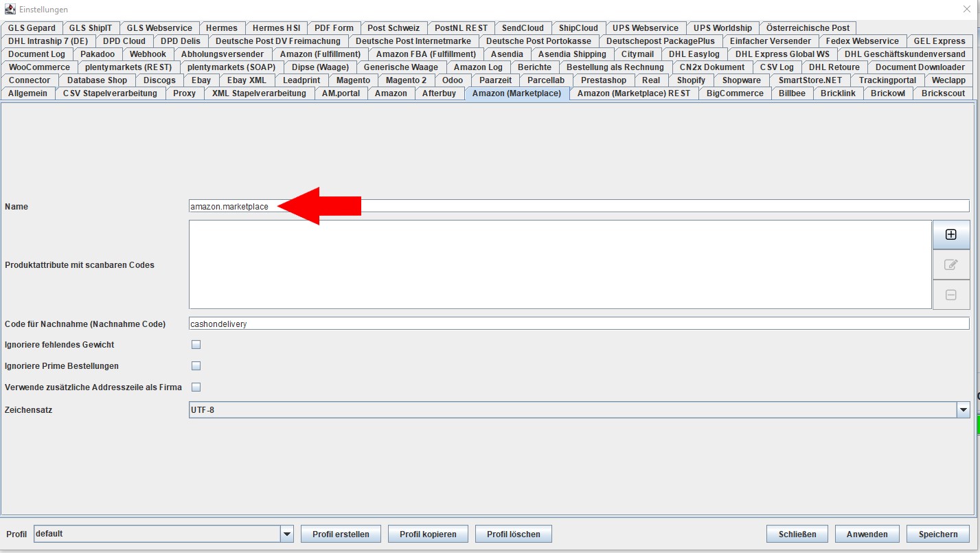Click the Einstellungen window title icon
The image size is (980, 553).
coord(9,10)
